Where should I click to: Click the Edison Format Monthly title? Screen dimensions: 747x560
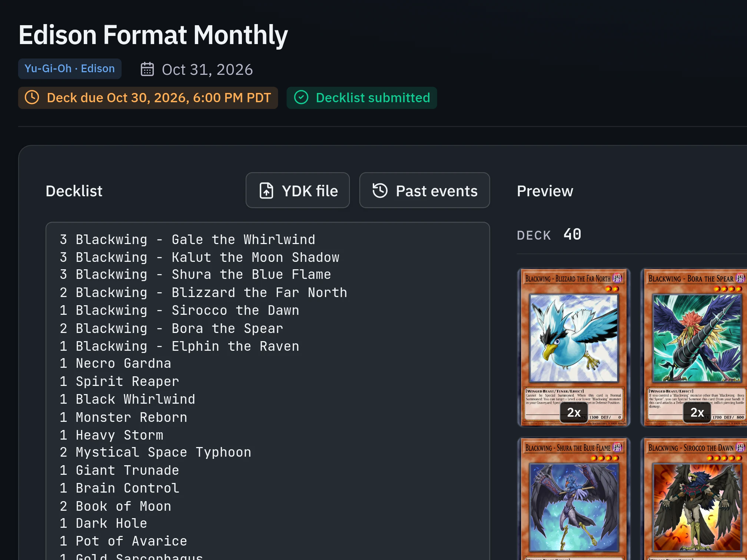coord(153,35)
